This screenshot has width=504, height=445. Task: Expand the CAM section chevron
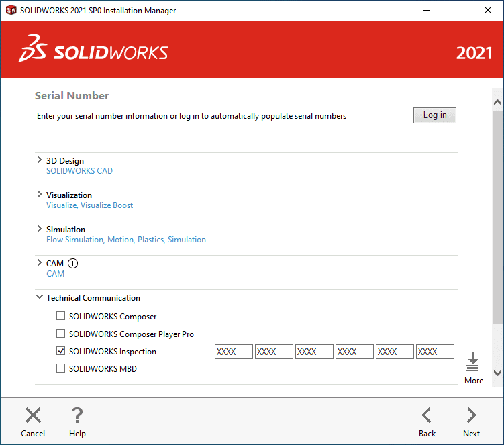click(x=39, y=262)
